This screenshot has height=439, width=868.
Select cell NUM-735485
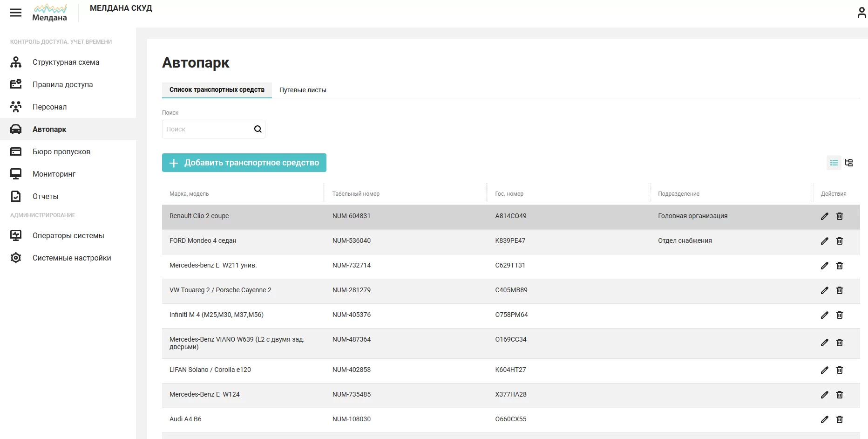pos(352,394)
